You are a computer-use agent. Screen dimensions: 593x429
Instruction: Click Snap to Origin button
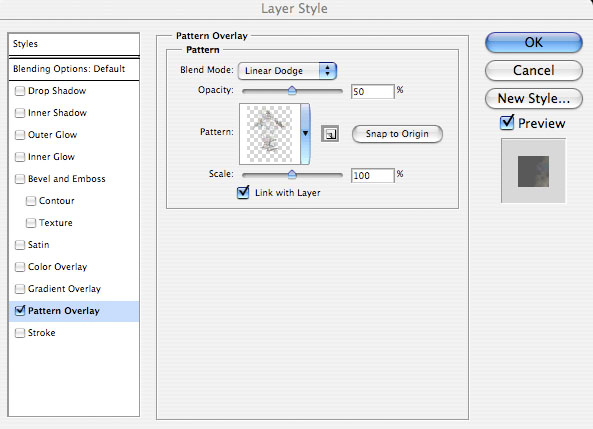397,134
